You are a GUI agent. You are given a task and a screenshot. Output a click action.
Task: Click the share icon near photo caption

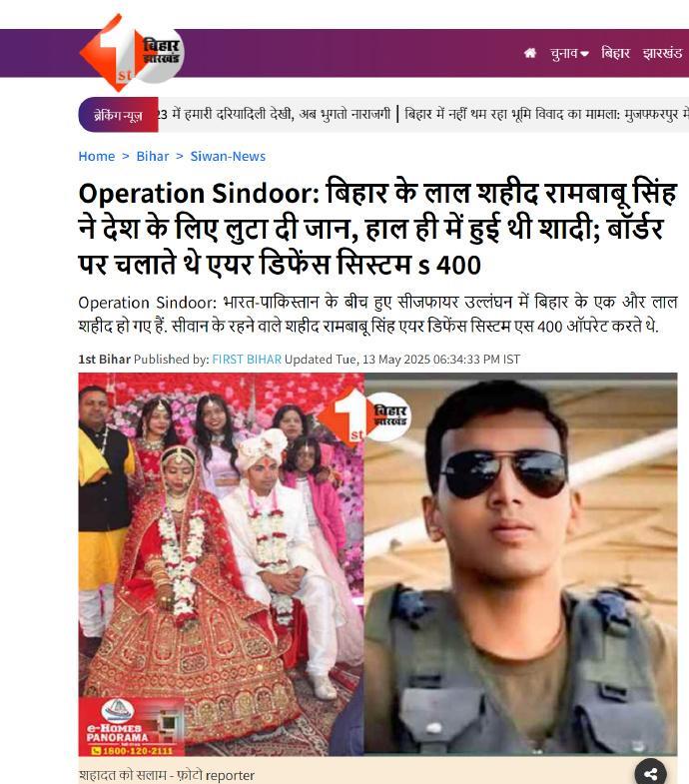point(650,772)
